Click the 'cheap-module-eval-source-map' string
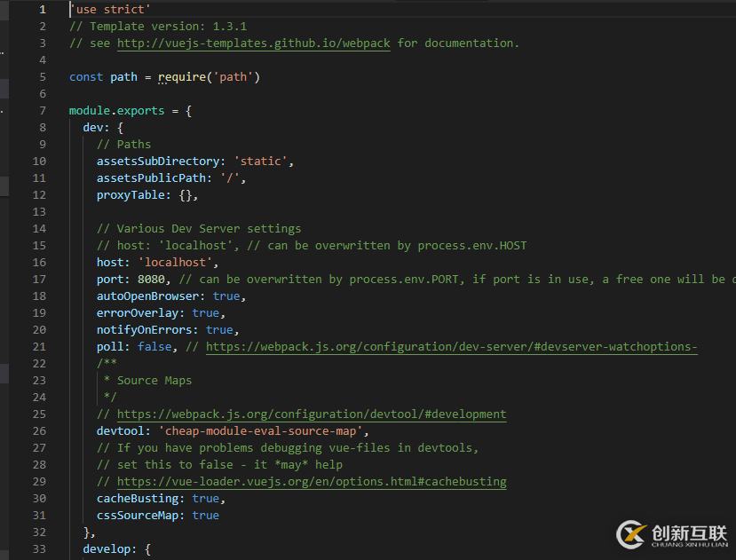736x560 pixels. click(x=260, y=431)
